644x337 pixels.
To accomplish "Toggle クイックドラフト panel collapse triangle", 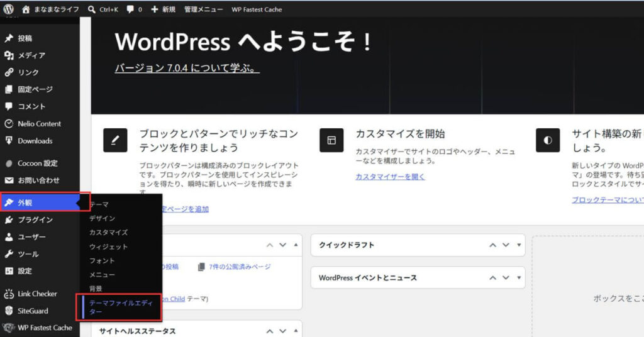I will click(519, 245).
